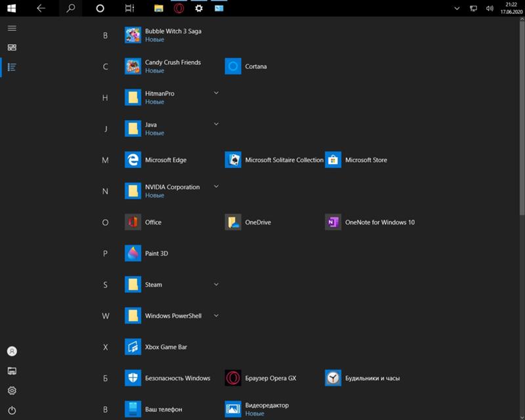The image size is (525, 420).
Task: Launch Microsoft Edge icon
Action: tap(133, 159)
